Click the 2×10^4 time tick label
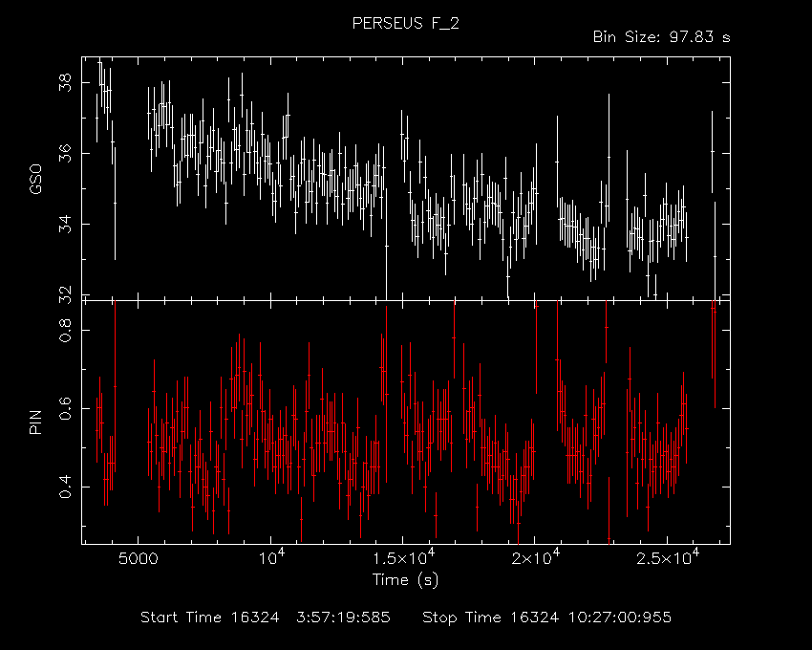812x650 pixels. pyautogui.click(x=536, y=556)
